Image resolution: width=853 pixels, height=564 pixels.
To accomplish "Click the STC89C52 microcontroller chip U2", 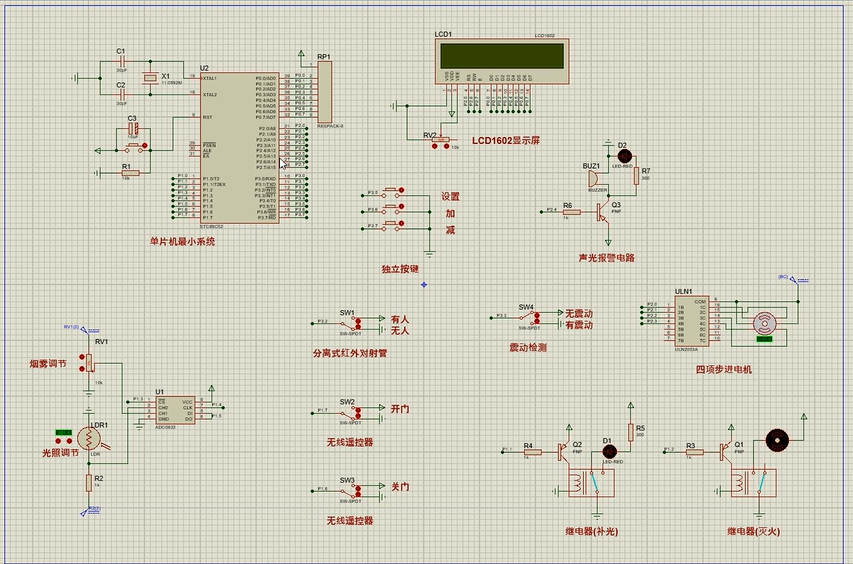I will pos(238,145).
